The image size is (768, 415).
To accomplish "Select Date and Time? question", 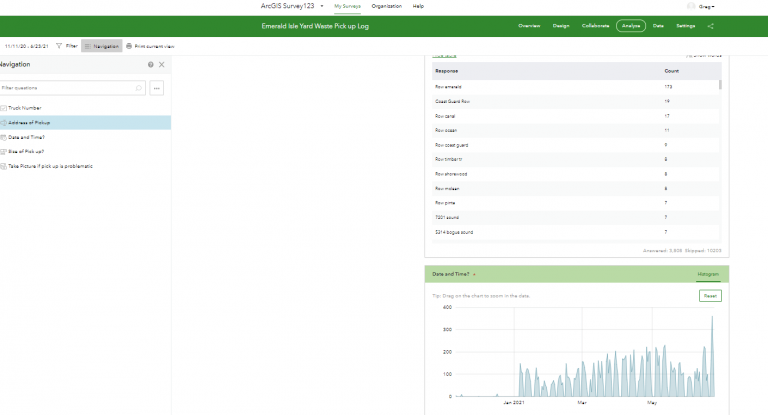I will click(x=85, y=137).
